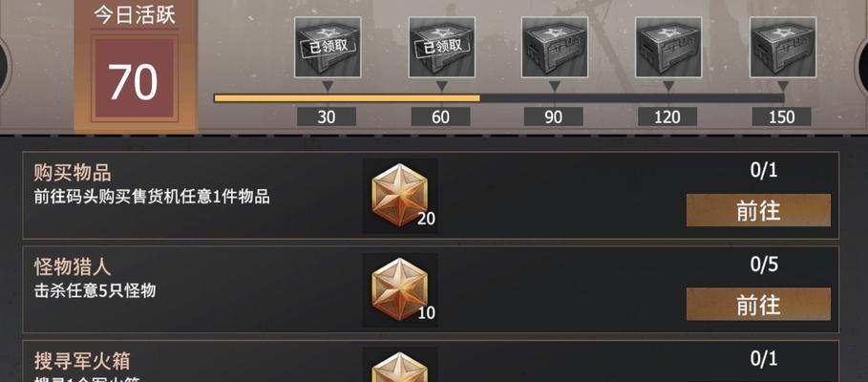Select the 90 milestone label
The width and height of the screenshot is (868, 382).
(554, 117)
